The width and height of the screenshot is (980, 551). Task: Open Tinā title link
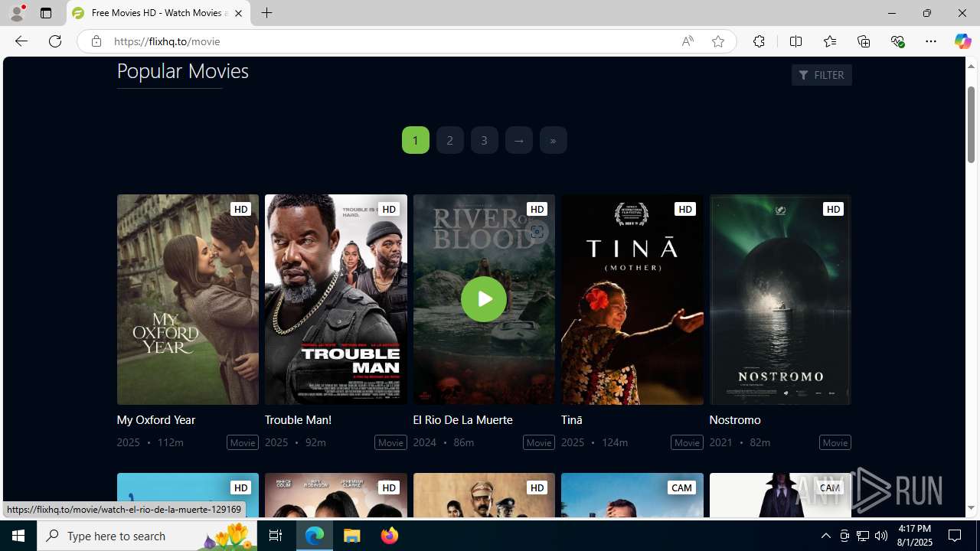[571, 419]
